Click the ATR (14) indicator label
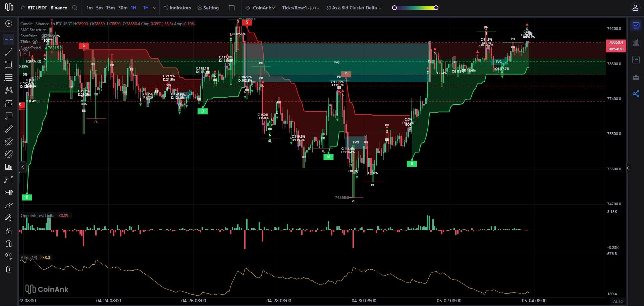 29,258
